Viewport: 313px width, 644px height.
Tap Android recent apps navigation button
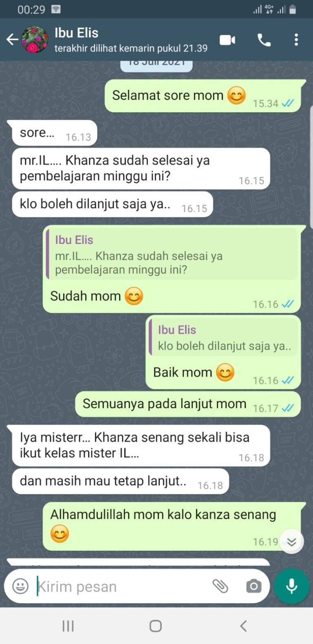click(x=68, y=626)
